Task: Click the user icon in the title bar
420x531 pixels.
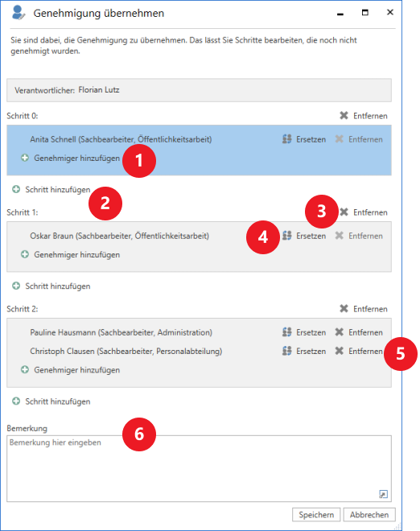Action: pos(18,13)
